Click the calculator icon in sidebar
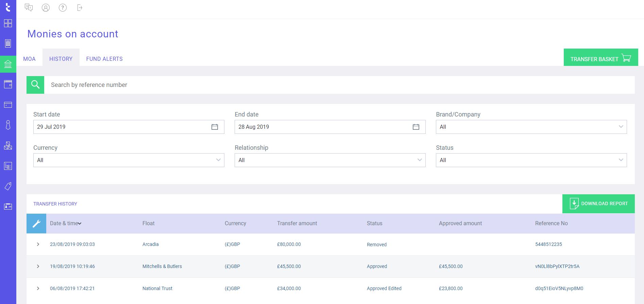 [x=8, y=43]
